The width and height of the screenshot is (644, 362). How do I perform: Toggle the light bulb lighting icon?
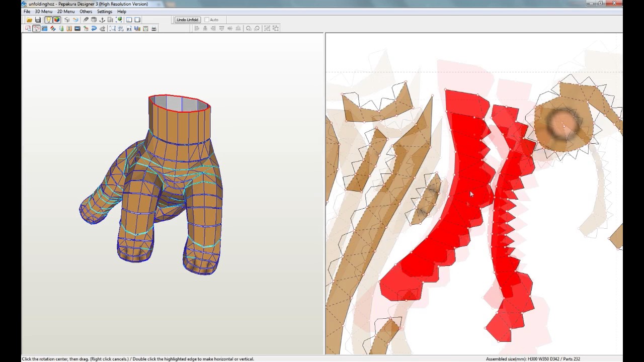[x=48, y=20]
